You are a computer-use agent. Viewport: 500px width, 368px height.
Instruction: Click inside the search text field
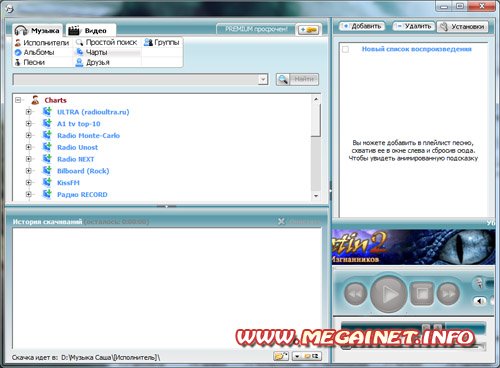[x=136, y=79]
